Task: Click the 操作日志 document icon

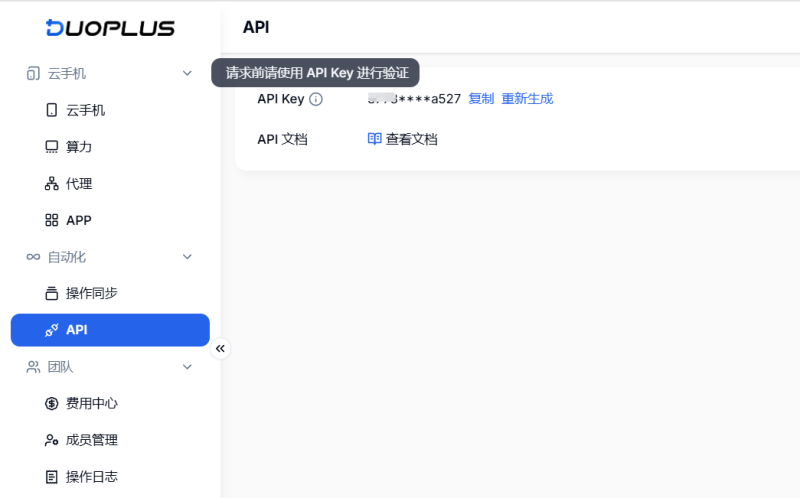Action: click(52, 477)
